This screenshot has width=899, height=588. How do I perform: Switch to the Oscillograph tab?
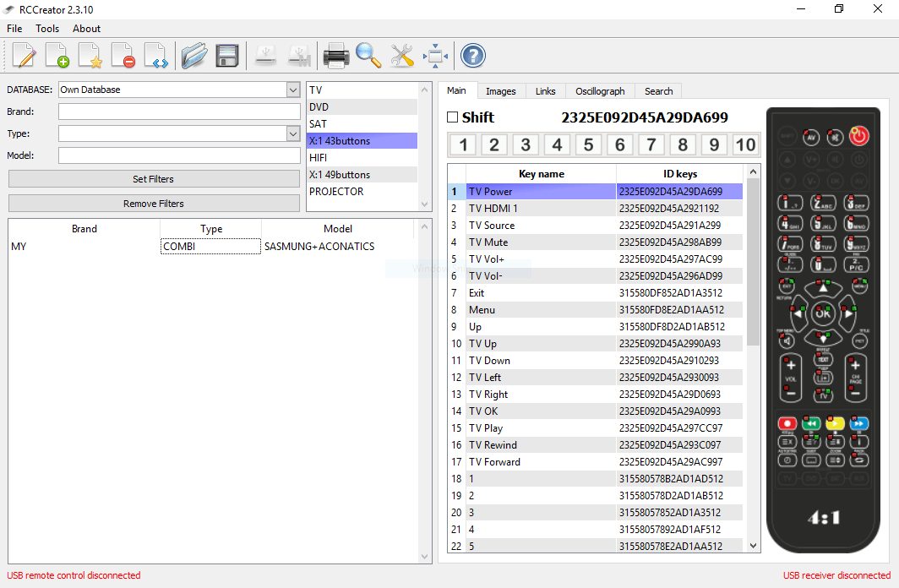click(x=600, y=91)
